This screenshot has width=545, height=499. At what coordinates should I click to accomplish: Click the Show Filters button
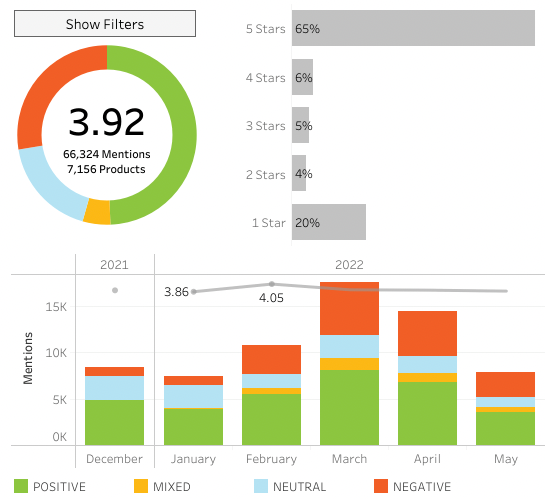point(105,24)
